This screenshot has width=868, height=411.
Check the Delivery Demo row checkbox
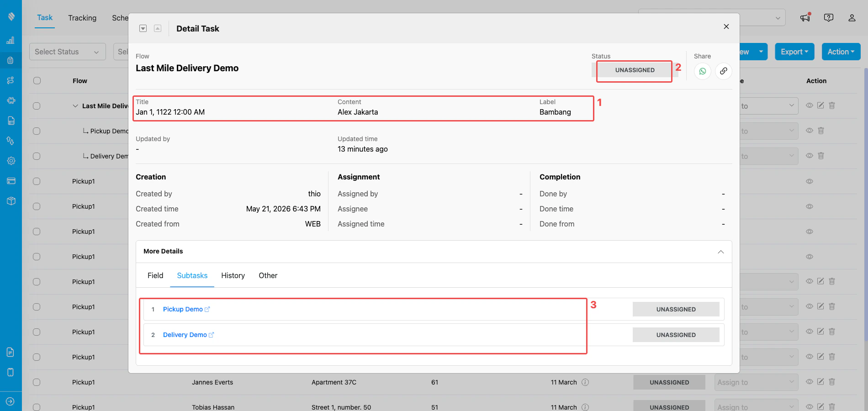click(37, 156)
